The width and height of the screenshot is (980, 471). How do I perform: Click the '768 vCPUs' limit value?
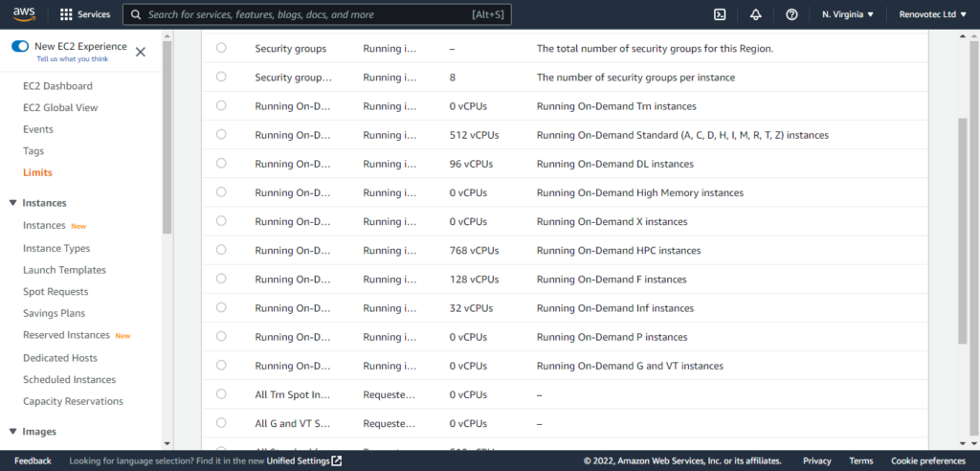475,250
